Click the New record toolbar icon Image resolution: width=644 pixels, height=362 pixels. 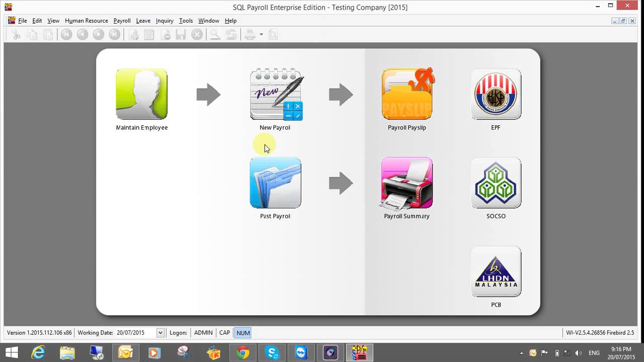[x=133, y=34]
